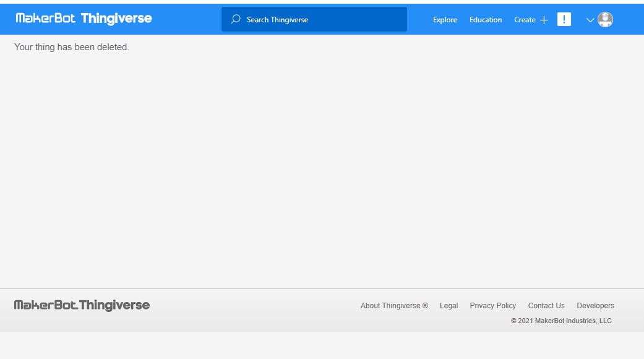
Task: Open the Explore menu
Action: (445, 20)
